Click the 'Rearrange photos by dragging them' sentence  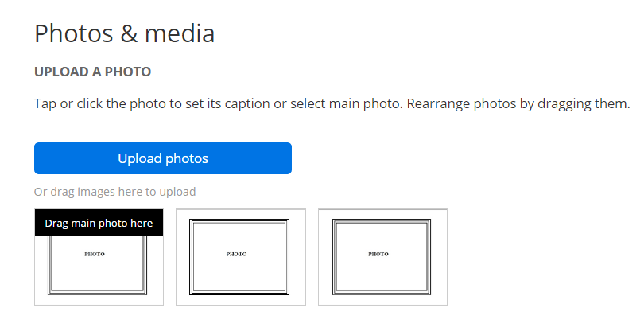(518, 104)
